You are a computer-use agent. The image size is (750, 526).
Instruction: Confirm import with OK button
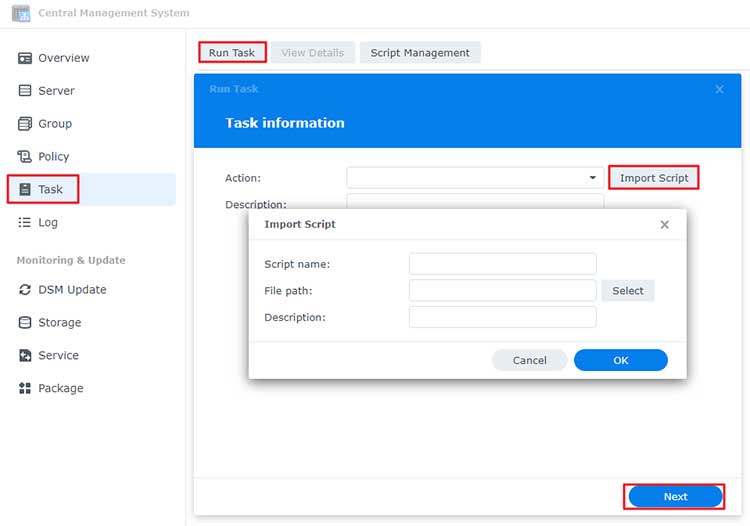click(620, 360)
